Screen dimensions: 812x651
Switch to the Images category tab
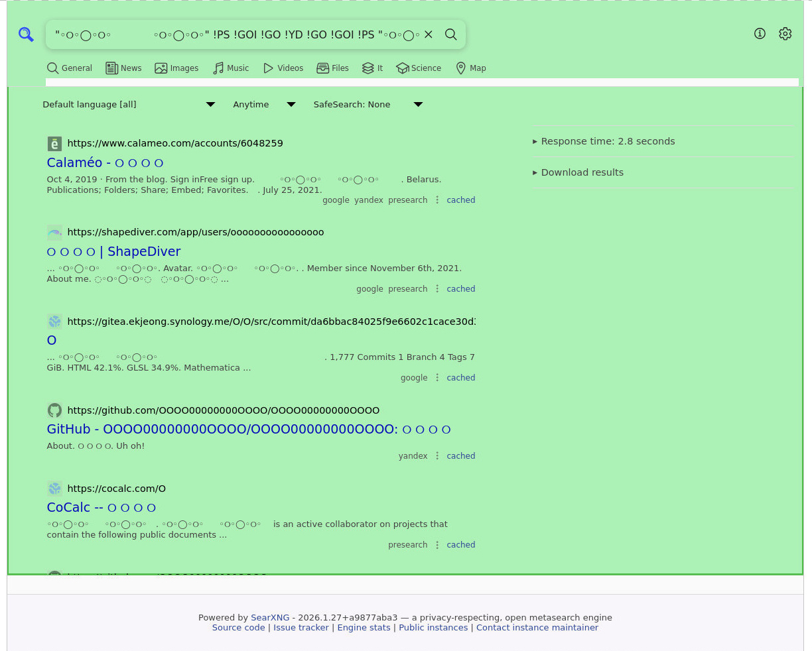(x=176, y=68)
